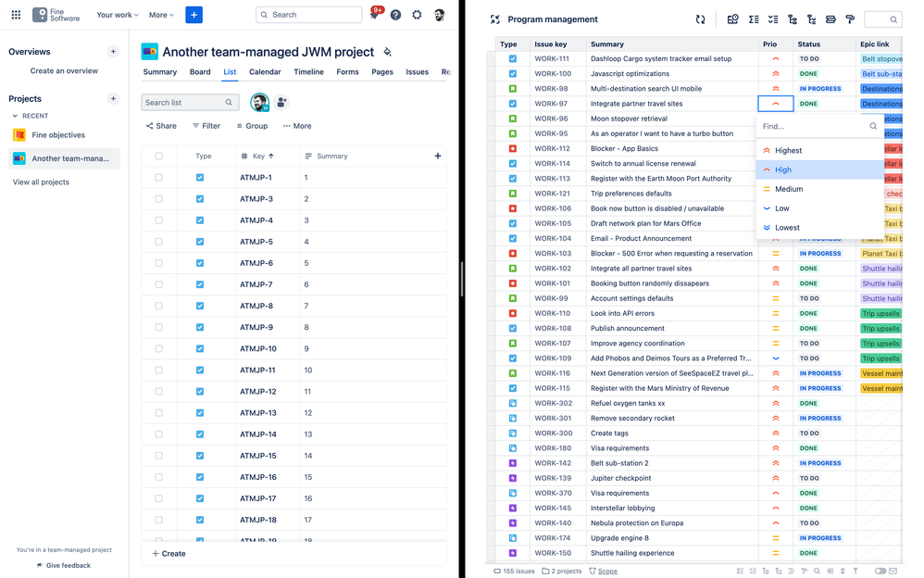This screenshot has height=578, width=924.
Task: Click the group-by icon in plan toolbar
Action: pyautogui.click(x=793, y=19)
